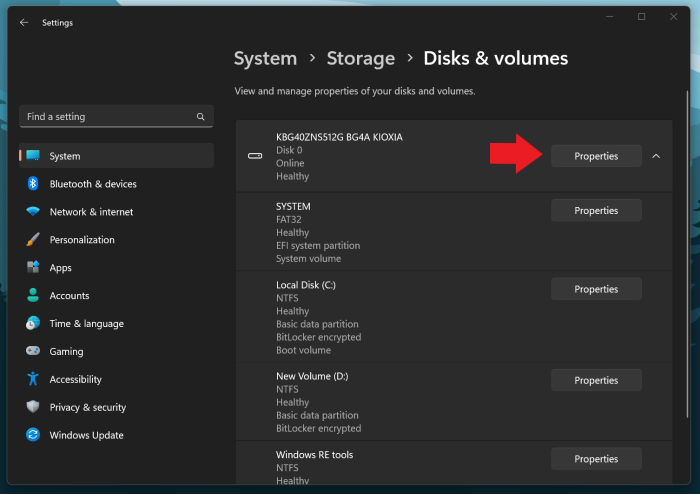Open Time & language settings
This screenshot has width=700, height=494.
pyautogui.click(x=116, y=323)
